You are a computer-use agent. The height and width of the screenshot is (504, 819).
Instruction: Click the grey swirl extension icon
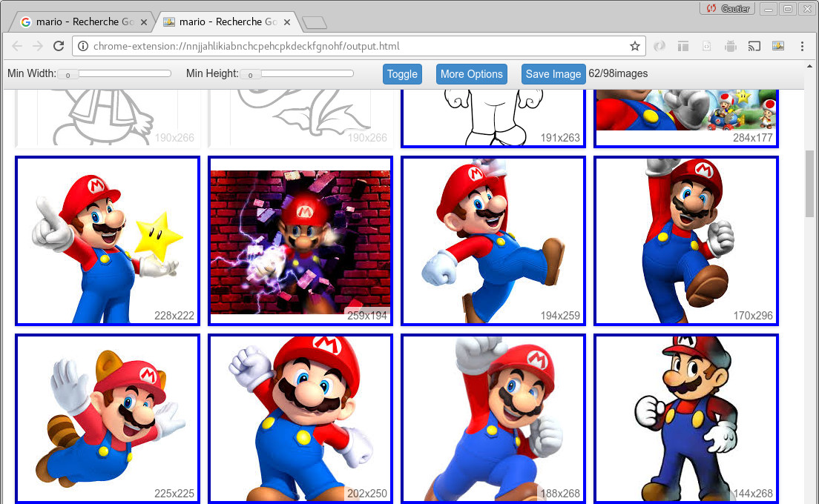660,46
